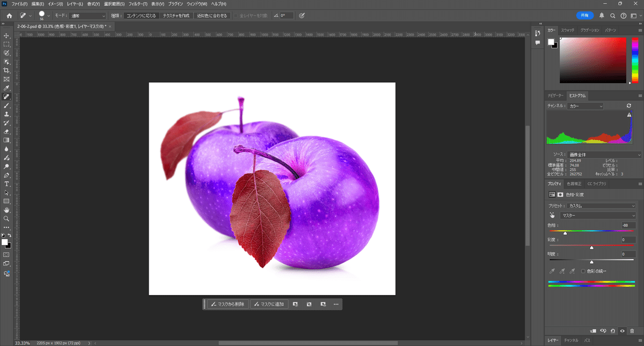Viewport: 644px width, 346px height.
Task: Enable the 色彩の統一 checkbox
Action: point(583,271)
